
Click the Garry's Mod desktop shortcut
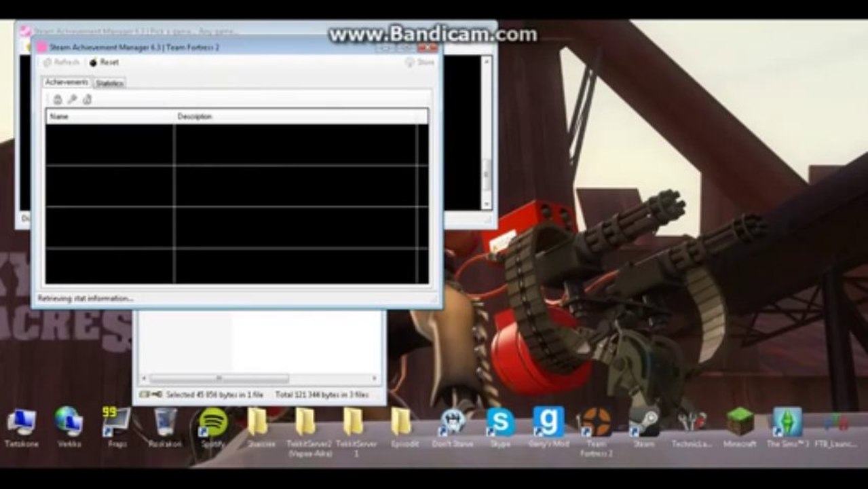coord(548,428)
